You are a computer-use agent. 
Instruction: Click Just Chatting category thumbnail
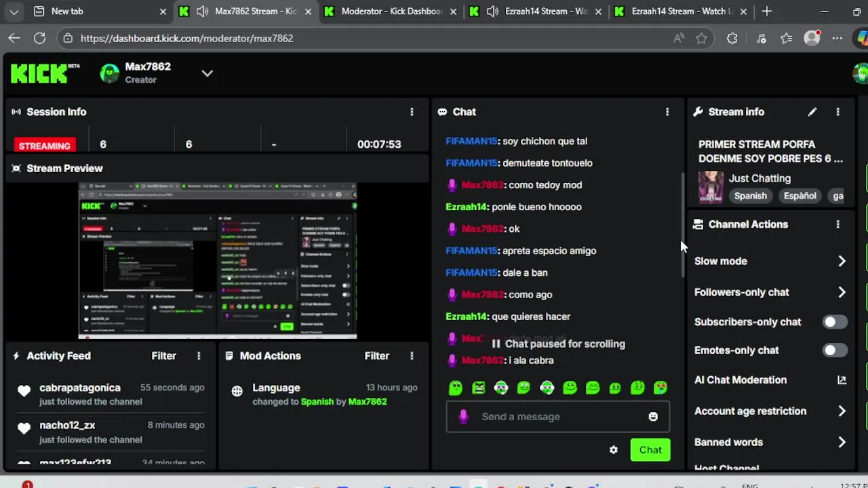(711, 187)
